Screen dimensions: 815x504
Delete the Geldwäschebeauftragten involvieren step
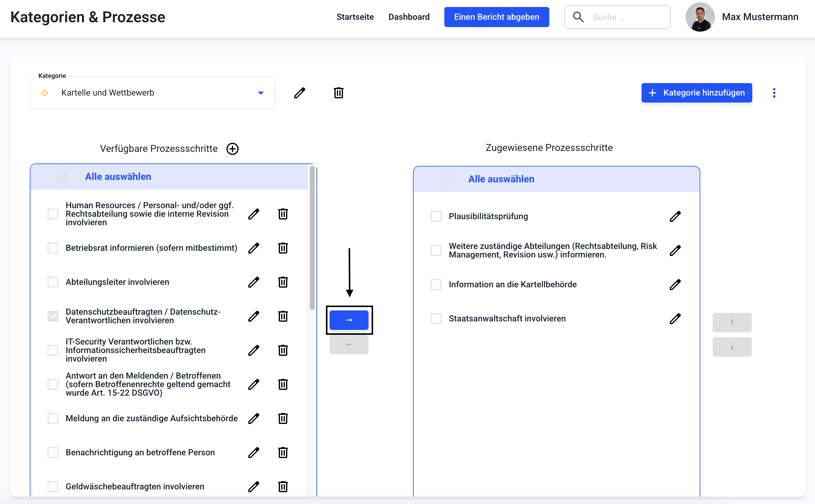283,486
